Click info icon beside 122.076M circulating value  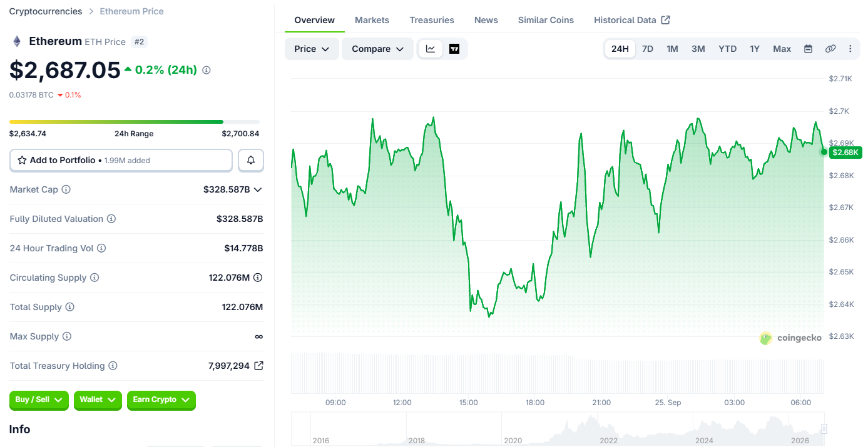click(x=258, y=278)
